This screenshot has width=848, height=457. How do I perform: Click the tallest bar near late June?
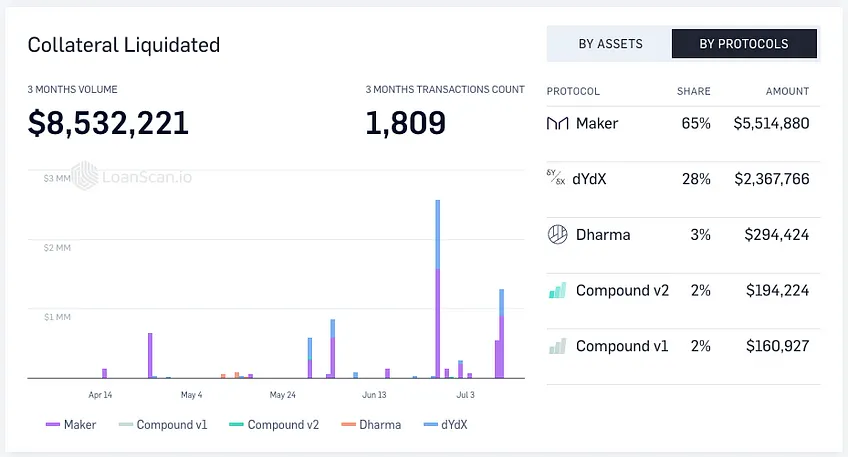click(438, 289)
